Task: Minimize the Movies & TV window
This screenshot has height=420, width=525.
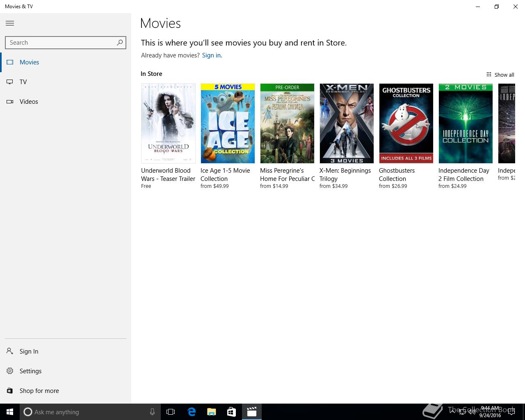Action: coord(478,7)
